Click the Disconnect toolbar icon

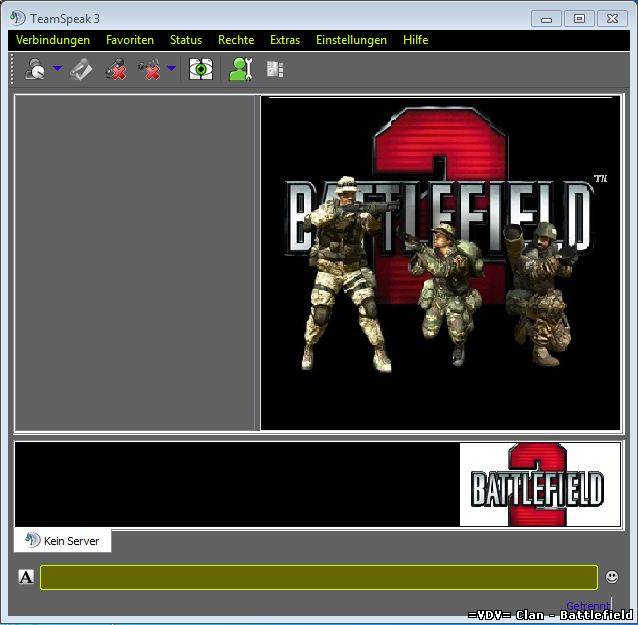coord(81,69)
